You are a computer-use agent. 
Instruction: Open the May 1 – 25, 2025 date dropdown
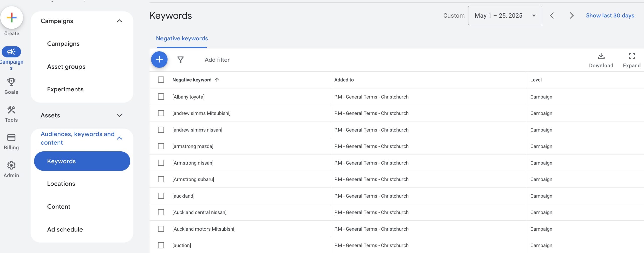tap(505, 16)
